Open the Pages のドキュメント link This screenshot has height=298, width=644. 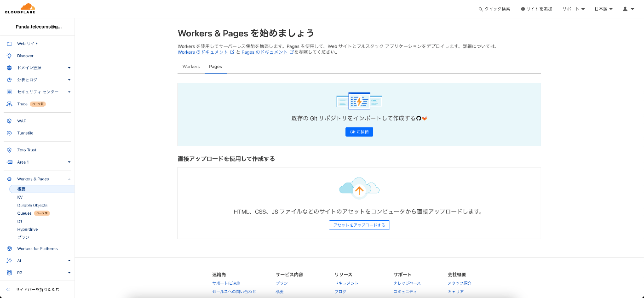[x=264, y=52]
